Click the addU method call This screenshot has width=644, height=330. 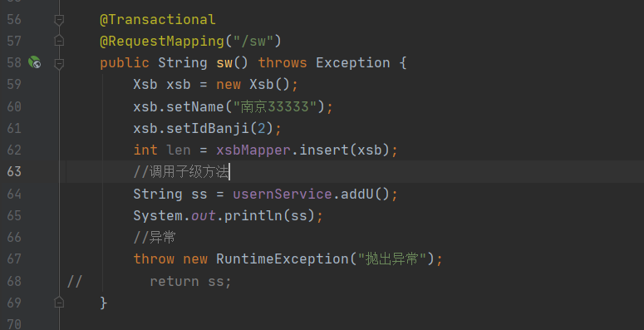[x=356, y=194]
